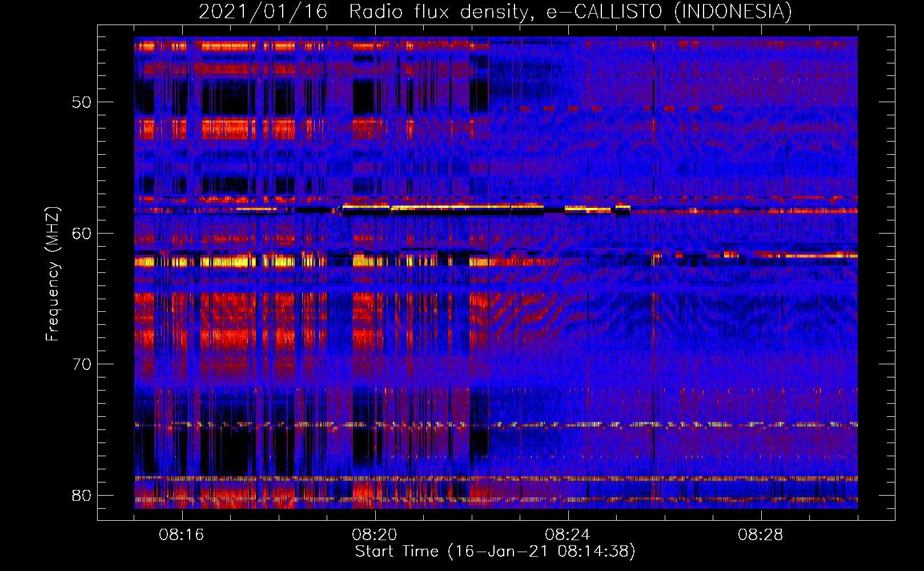The height and width of the screenshot is (571, 924).
Task: Click the "08:24" time tick label
Action: pos(568,535)
